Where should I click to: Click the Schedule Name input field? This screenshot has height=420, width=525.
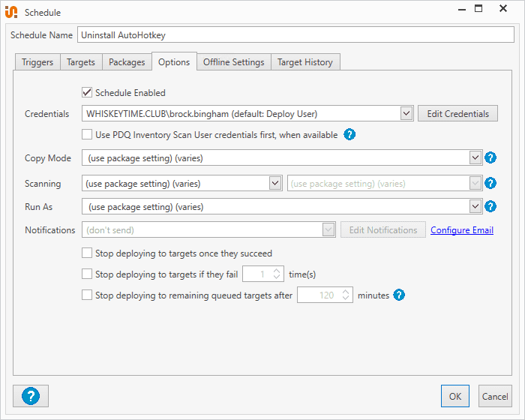295,34
